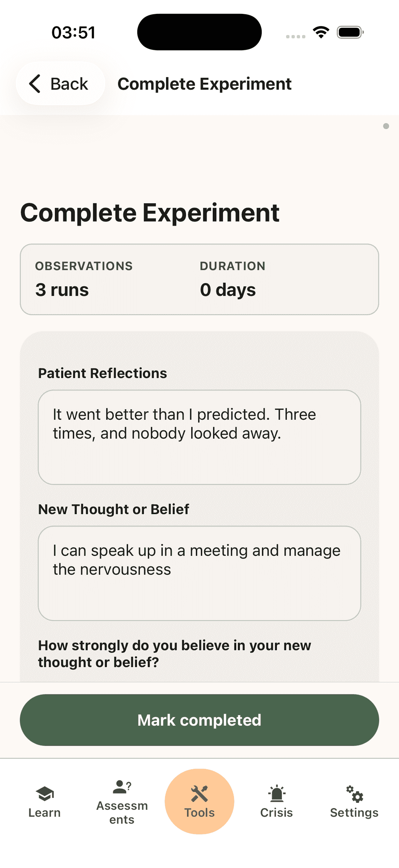The image size is (399, 868).
Task: Edit the Patient Reflections text field
Action: pos(199,437)
